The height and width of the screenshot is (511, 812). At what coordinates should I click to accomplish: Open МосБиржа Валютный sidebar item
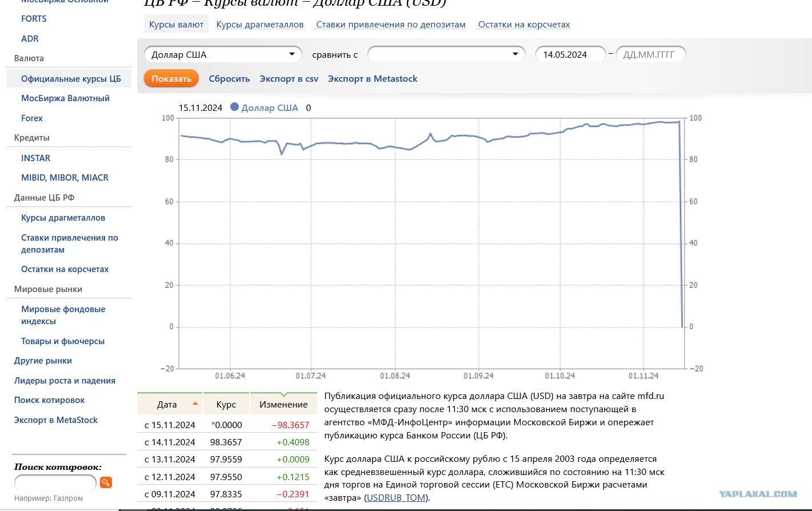pyautogui.click(x=65, y=98)
